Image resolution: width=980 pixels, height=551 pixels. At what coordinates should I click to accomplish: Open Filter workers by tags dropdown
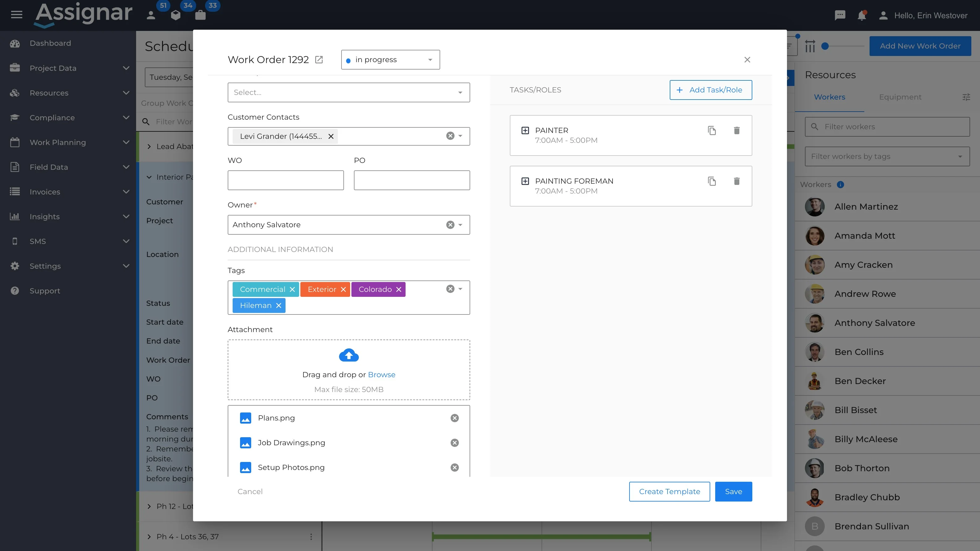pos(887,156)
